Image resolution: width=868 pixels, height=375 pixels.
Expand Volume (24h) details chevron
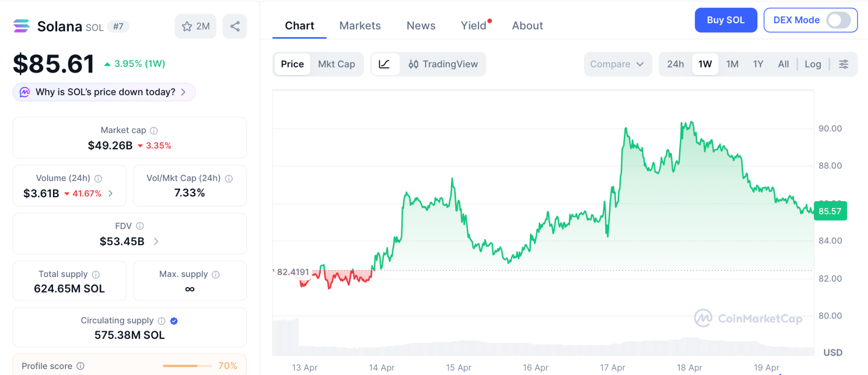tap(111, 193)
